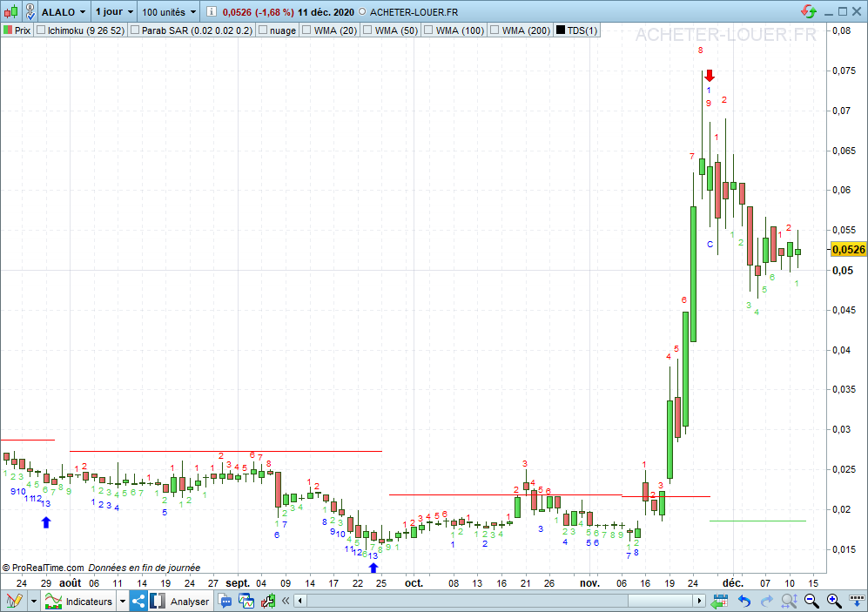Toggle the Parab SAR indicator checkbox
The height and width of the screenshot is (612, 868).
[x=135, y=30]
